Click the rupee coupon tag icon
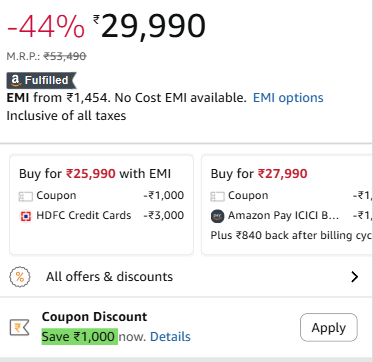Image resolution: width=373 pixels, height=362 pixels. click(x=19, y=327)
